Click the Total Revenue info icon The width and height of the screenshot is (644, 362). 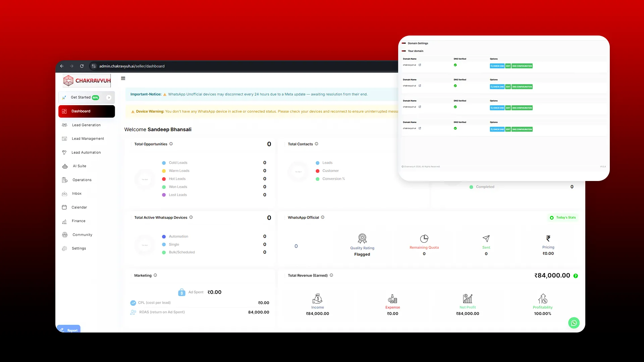tap(331, 275)
